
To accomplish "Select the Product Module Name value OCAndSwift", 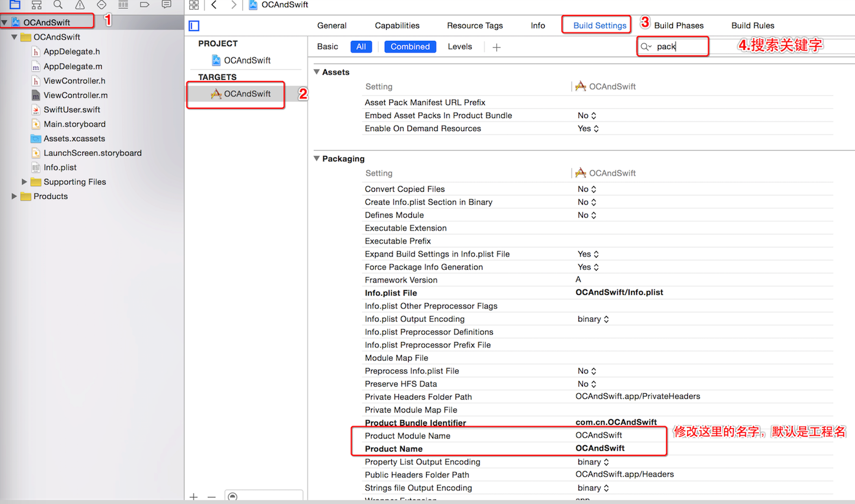I will pyautogui.click(x=598, y=435).
